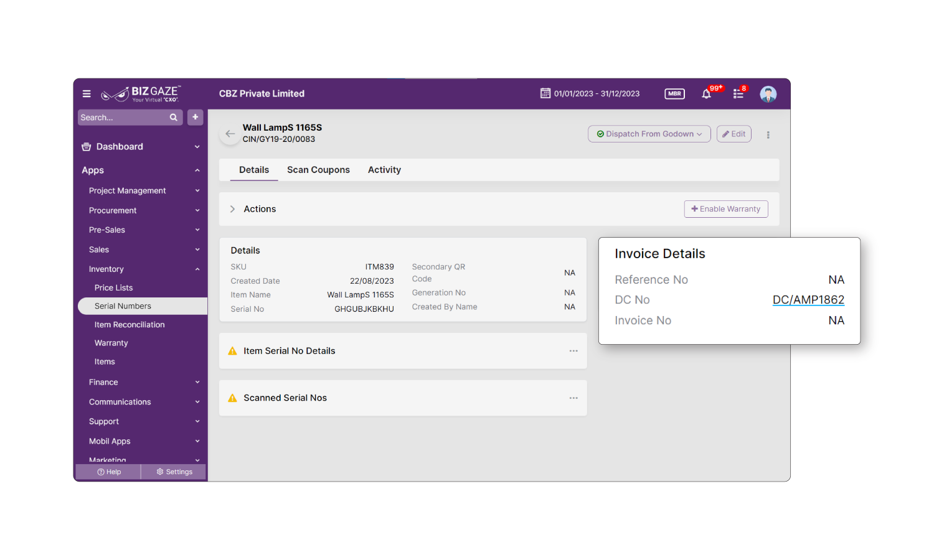The width and height of the screenshot is (934, 560).
Task: Click the MBR icon in header
Action: tap(675, 93)
